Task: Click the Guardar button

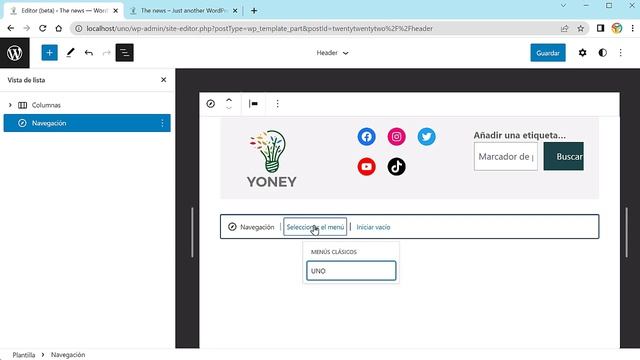Action: (548, 53)
